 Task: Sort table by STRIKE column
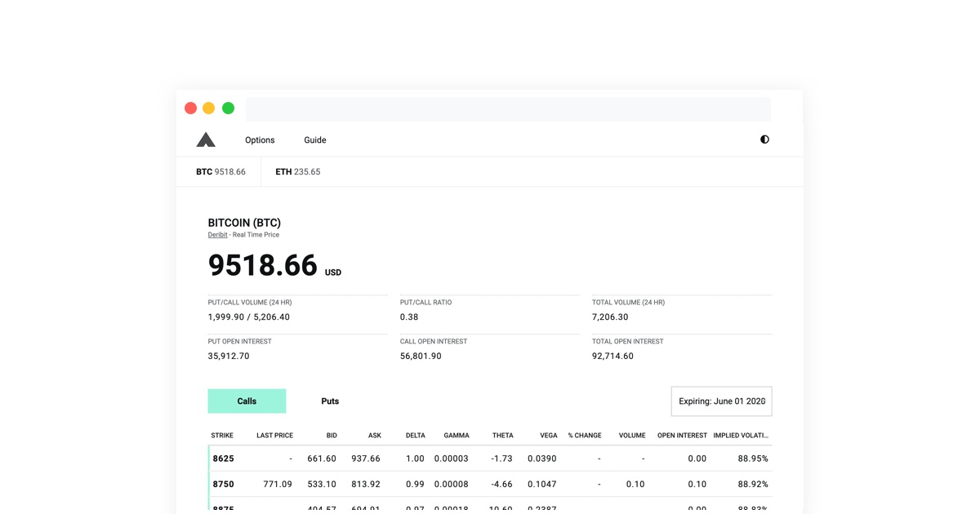click(x=221, y=435)
